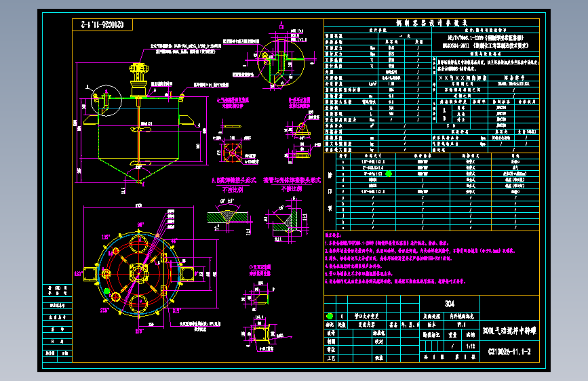The image size is (588, 381).
Task: Click the center agitator flange in plan view
Action: [x=138, y=273]
